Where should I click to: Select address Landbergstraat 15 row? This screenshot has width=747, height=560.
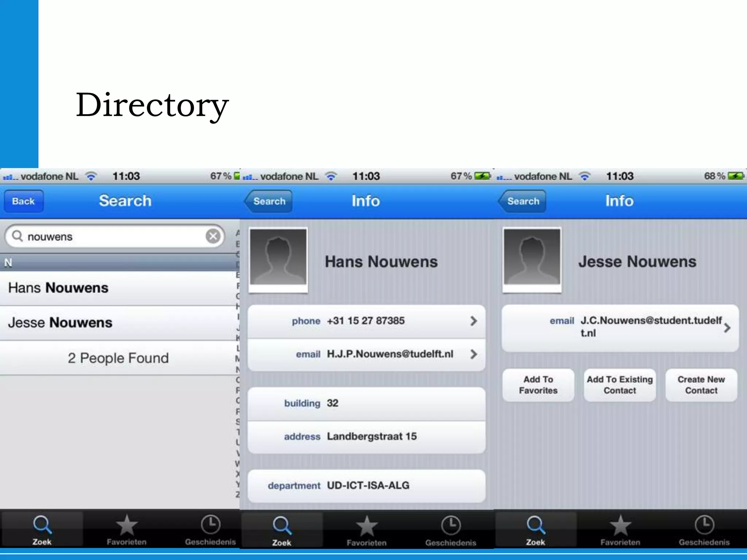pos(367,437)
